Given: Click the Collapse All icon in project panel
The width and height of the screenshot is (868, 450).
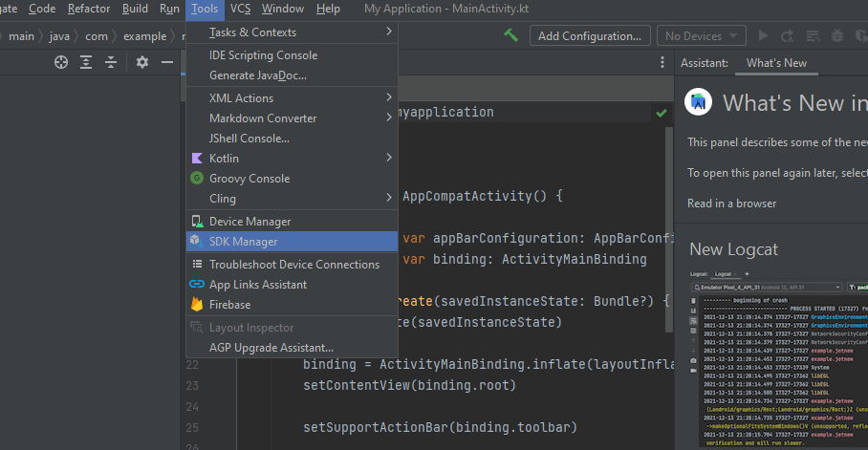Looking at the screenshot, I should coord(111,62).
